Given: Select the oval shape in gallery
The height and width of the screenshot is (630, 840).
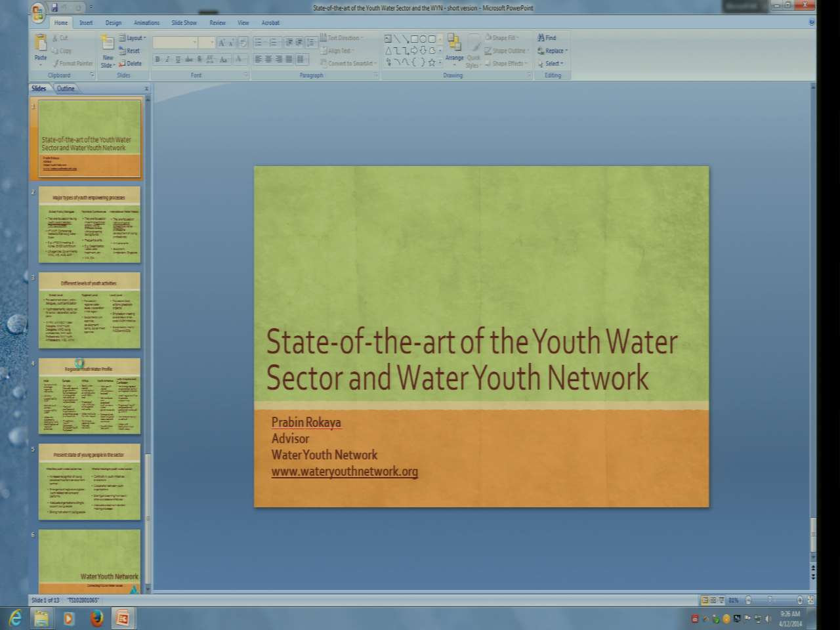Looking at the screenshot, I should (x=423, y=39).
